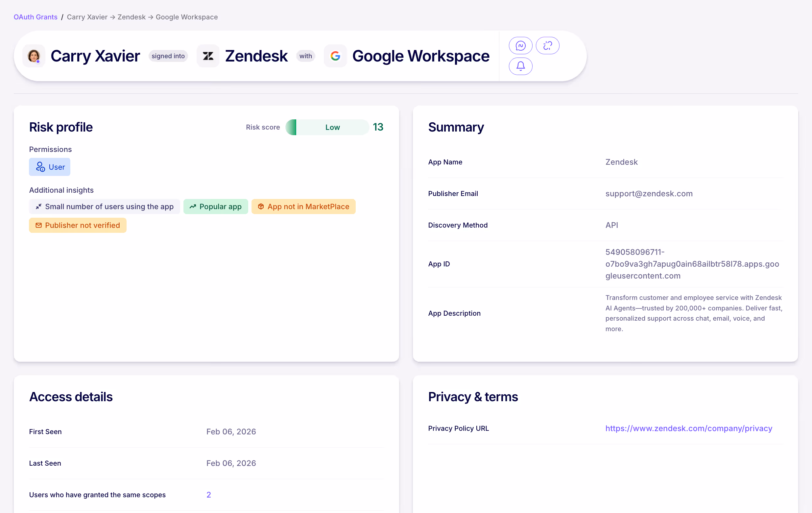Click the Publisher not verified badge
The width and height of the screenshot is (812, 513).
(x=78, y=225)
